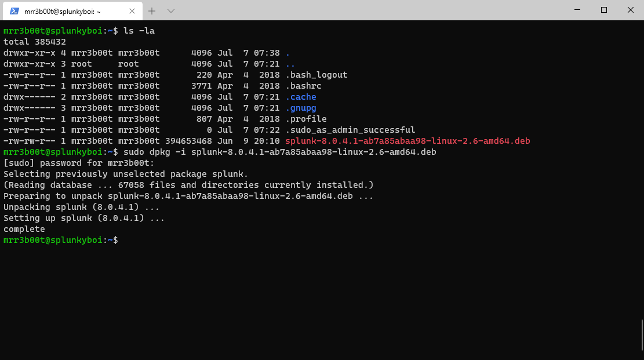The width and height of the screenshot is (644, 360).
Task: Click the '(Reading database ...' line
Action: (x=188, y=185)
